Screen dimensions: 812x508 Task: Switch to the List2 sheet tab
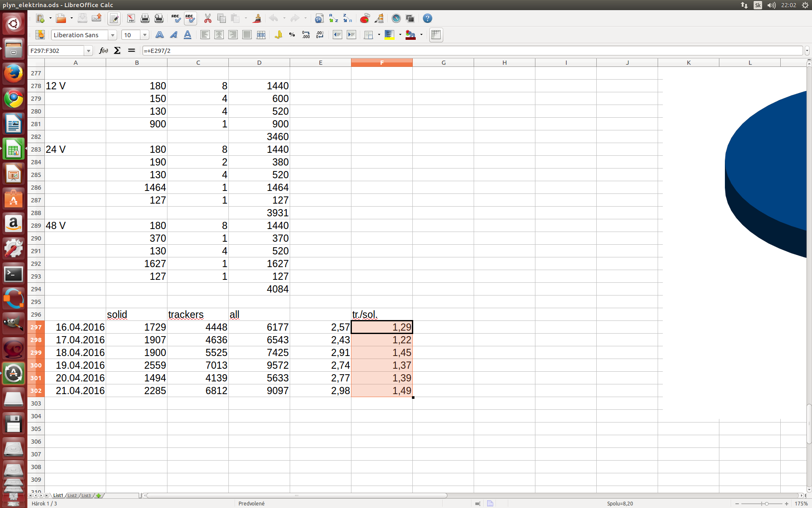[x=72, y=495]
